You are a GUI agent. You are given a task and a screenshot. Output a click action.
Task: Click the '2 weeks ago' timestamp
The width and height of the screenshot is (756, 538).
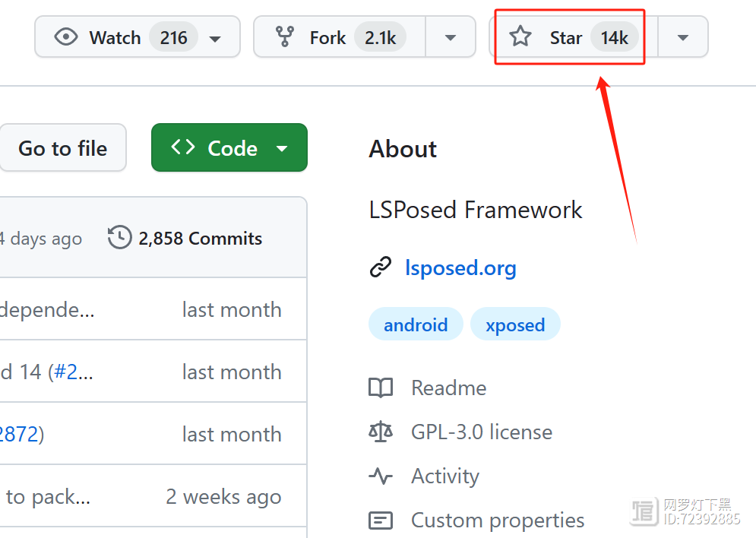tap(223, 497)
